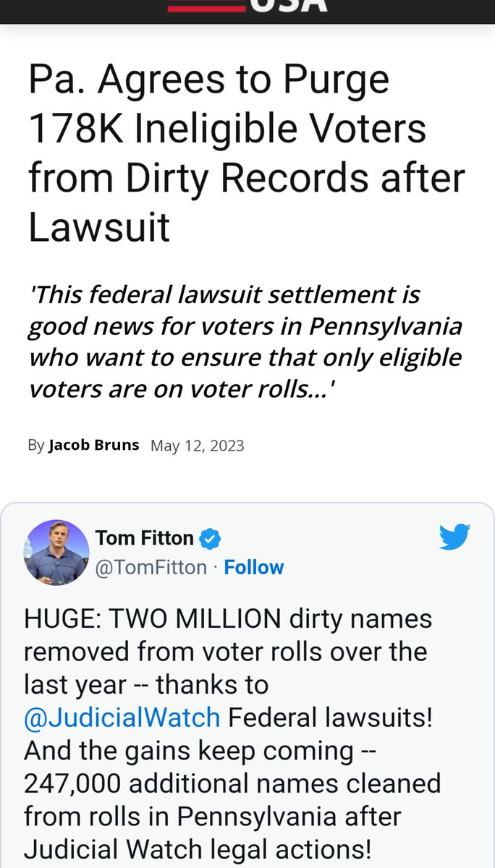Open Tom Fitton's profile picture
495x868 pixels.
[x=56, y=552]
